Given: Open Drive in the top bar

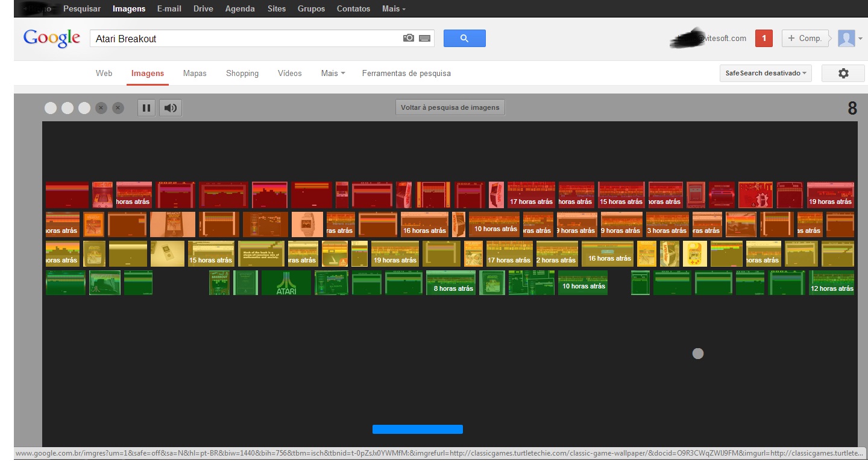Looking at the screenshot, I should (x=203, y=8).
